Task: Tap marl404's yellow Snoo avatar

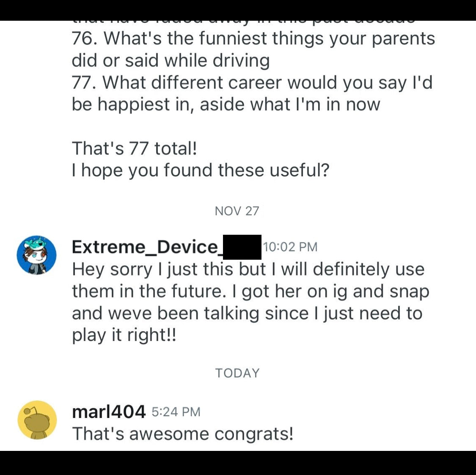Action: click(37, 420)
